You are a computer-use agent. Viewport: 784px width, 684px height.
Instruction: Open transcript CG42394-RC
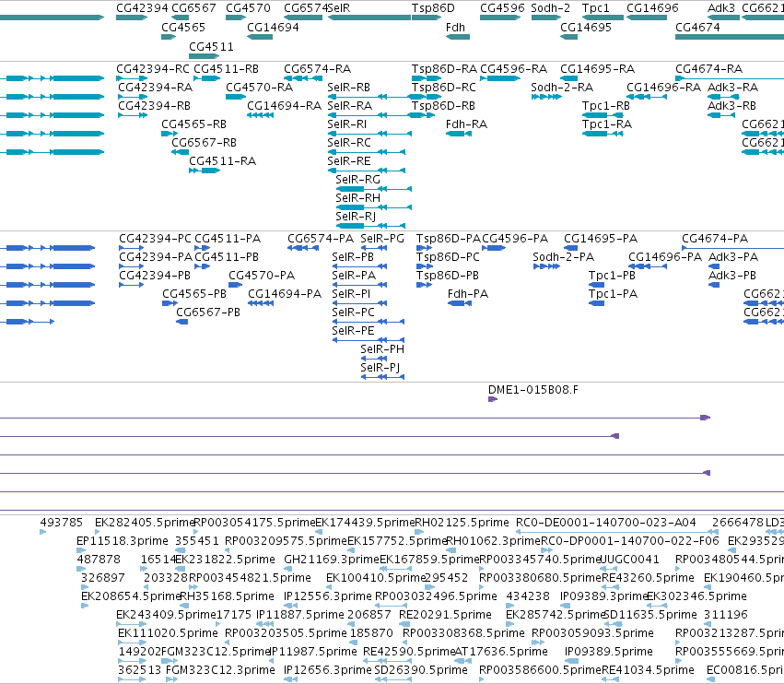153,68
